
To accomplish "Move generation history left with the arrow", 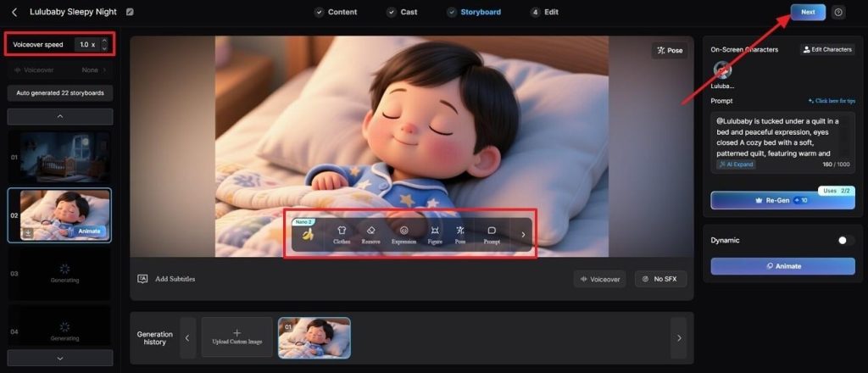I will [187, 338].
